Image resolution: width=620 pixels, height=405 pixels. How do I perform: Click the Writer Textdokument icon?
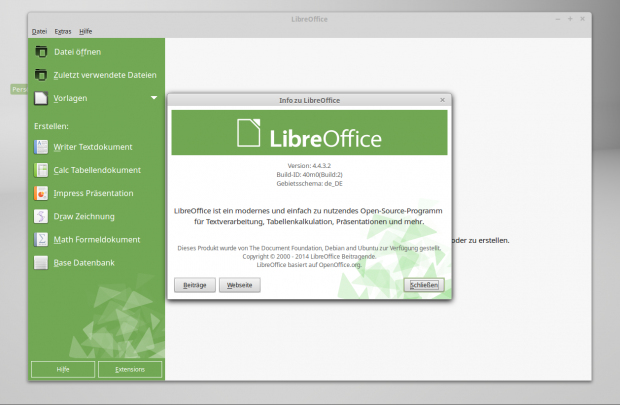(41, 147)
